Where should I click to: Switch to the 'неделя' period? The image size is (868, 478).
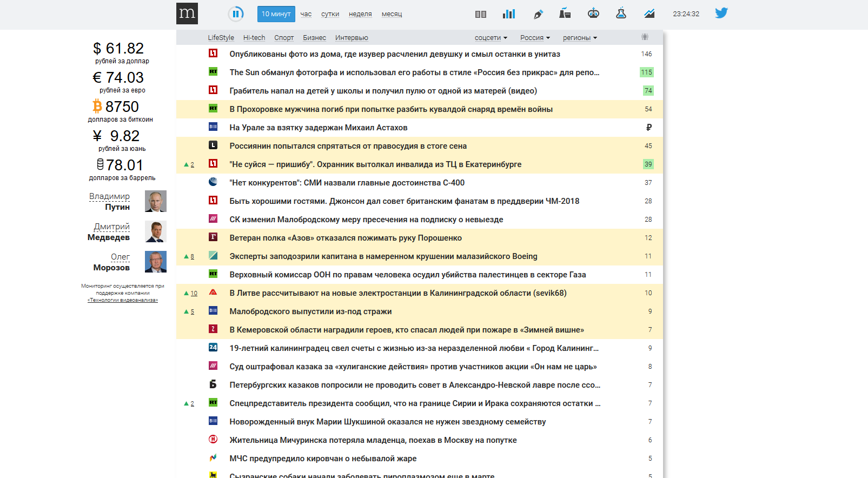tap(361, 14)
